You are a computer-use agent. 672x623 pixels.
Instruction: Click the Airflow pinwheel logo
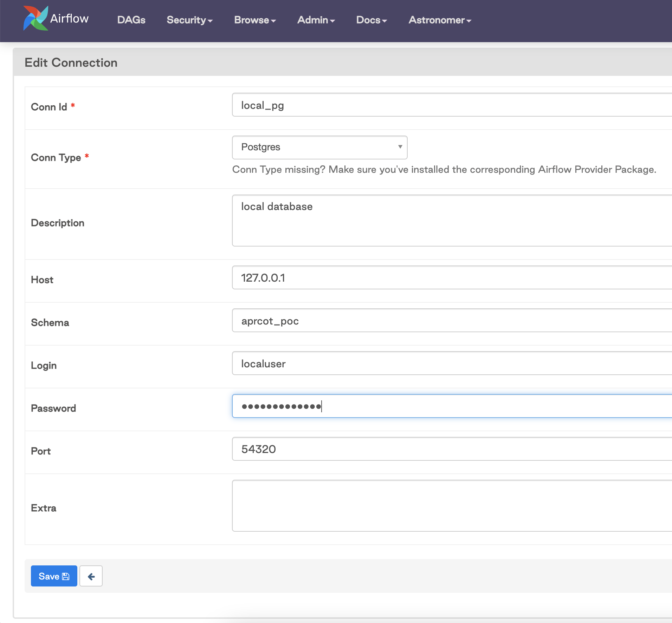click(x=35, y=18)
